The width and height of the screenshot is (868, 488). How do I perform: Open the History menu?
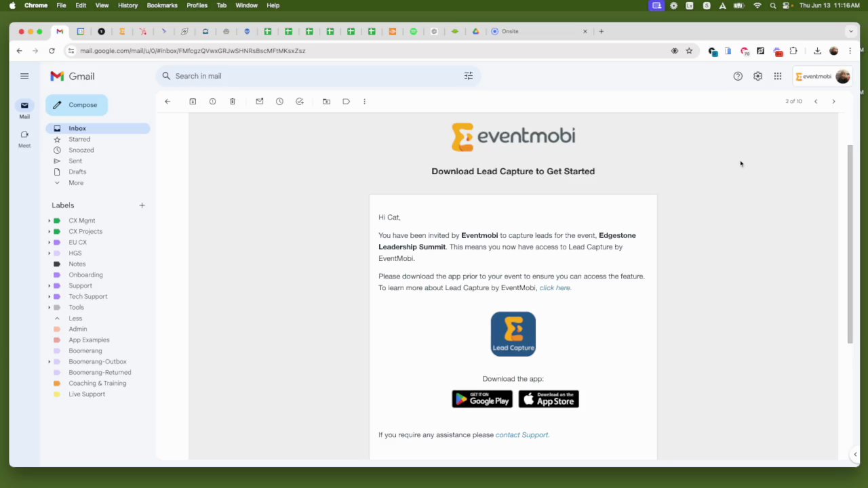point(127,5)
